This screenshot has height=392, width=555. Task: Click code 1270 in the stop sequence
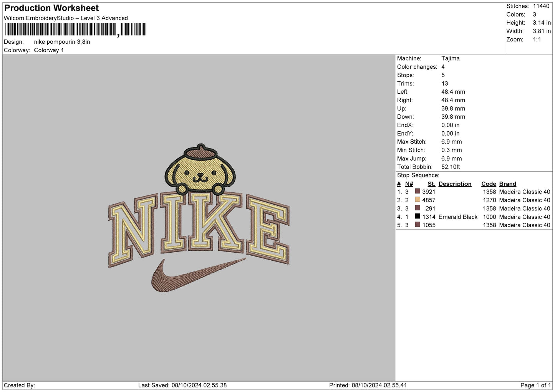pyautogui.click(x=489, y=200)
